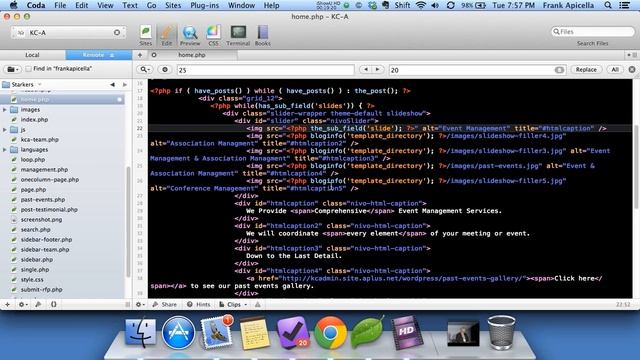The image size is (640, 360).
Task: Select onecolumn-page.php file
Action: (x=50, y=180)
